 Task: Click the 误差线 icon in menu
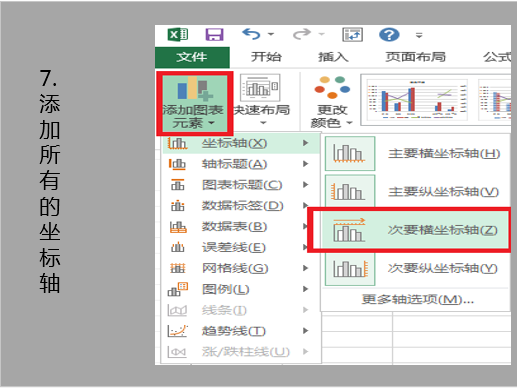[177, 247]
